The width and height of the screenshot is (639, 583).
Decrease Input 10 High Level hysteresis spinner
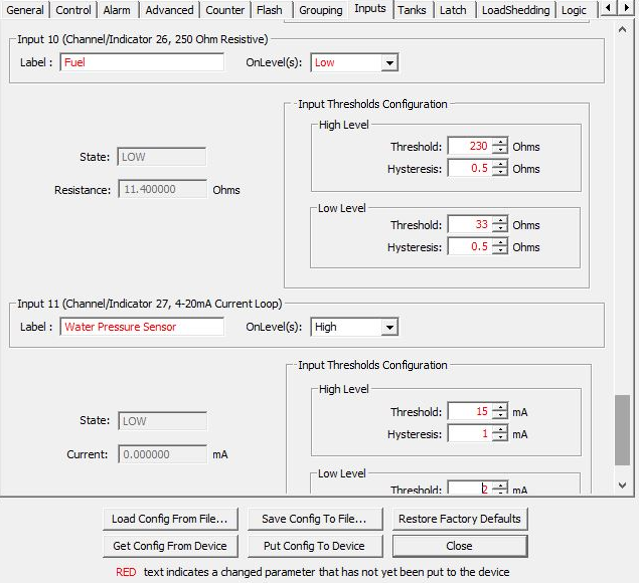(x=500, y=173)
